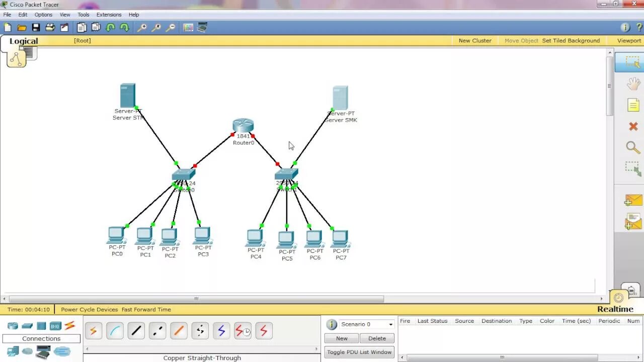
Task: Create a new network file
Action: click(x=8, y=28)
